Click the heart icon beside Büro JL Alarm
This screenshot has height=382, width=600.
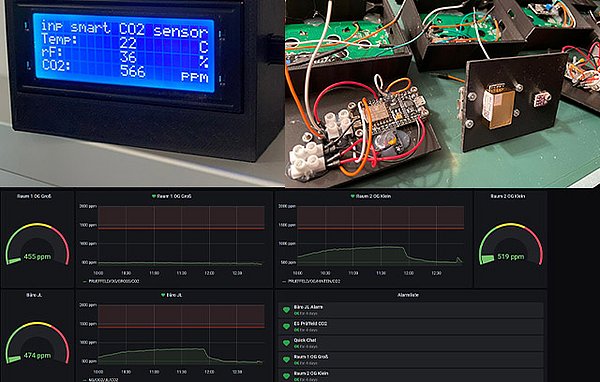point(286,310)
